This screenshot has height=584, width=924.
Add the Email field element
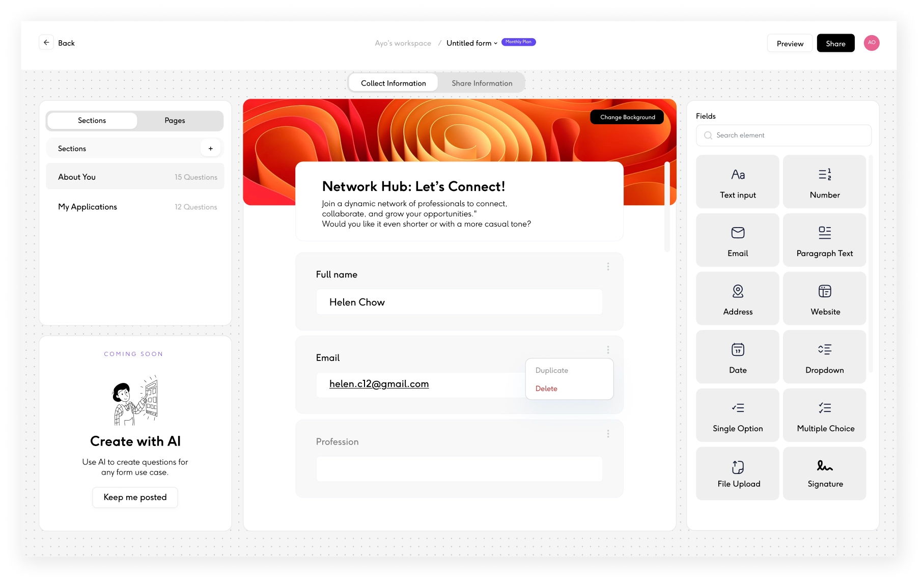[x=737, y=240]
